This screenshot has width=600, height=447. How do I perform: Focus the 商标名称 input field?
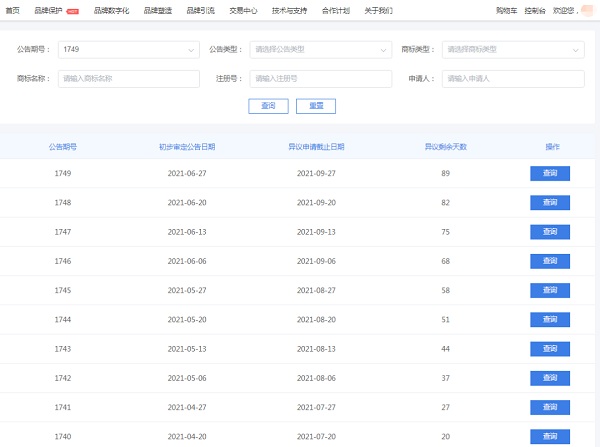pos(129,79)
